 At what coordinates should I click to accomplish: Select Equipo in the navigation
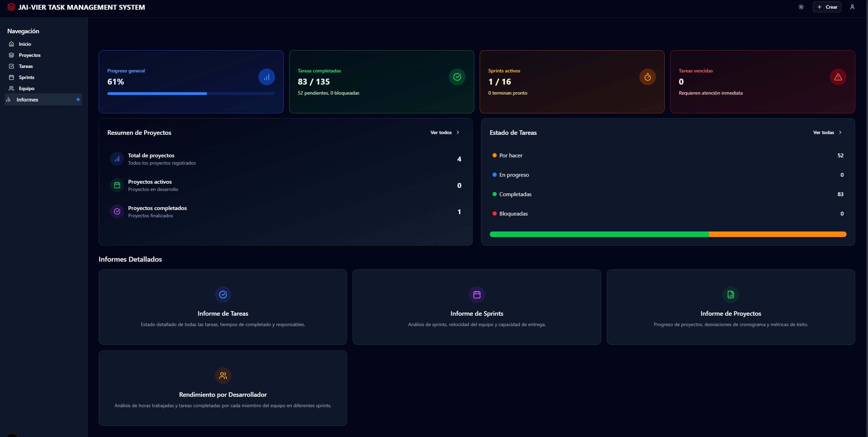[x=26, y=88]
